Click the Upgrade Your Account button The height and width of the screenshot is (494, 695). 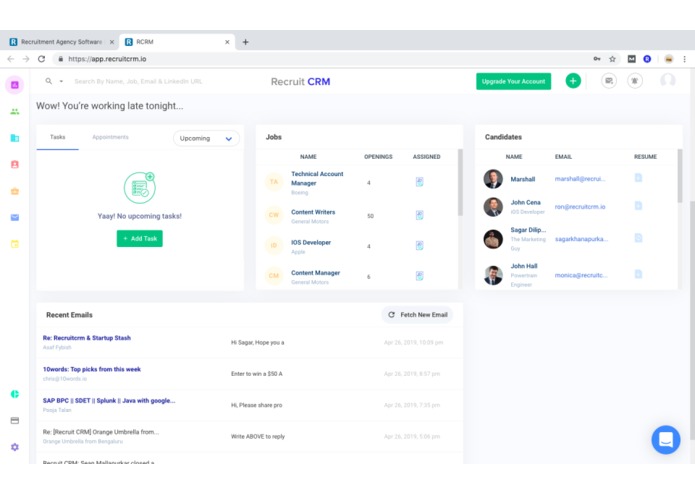click(513, 82)
